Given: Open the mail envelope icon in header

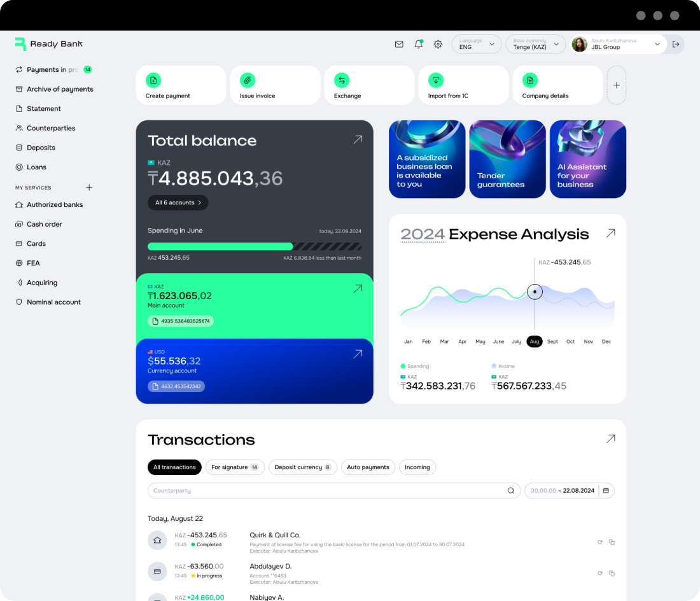Looking at the screenshot, I should click(399, 45).
